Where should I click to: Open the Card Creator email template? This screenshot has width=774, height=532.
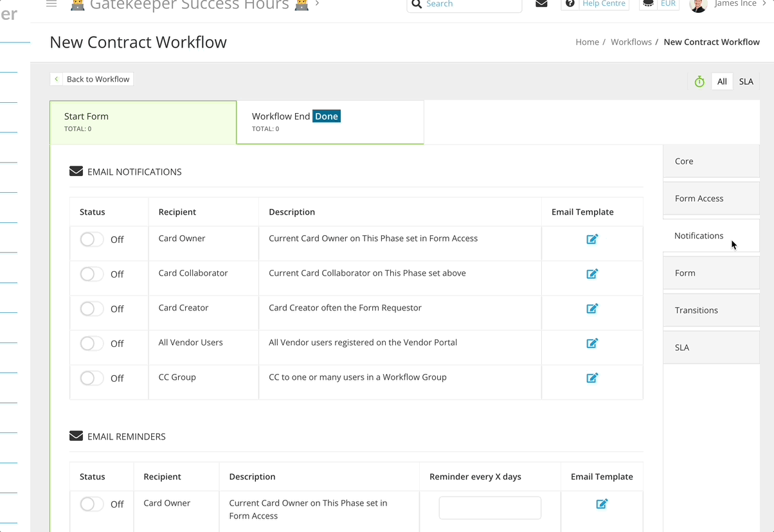pos(591,308)
